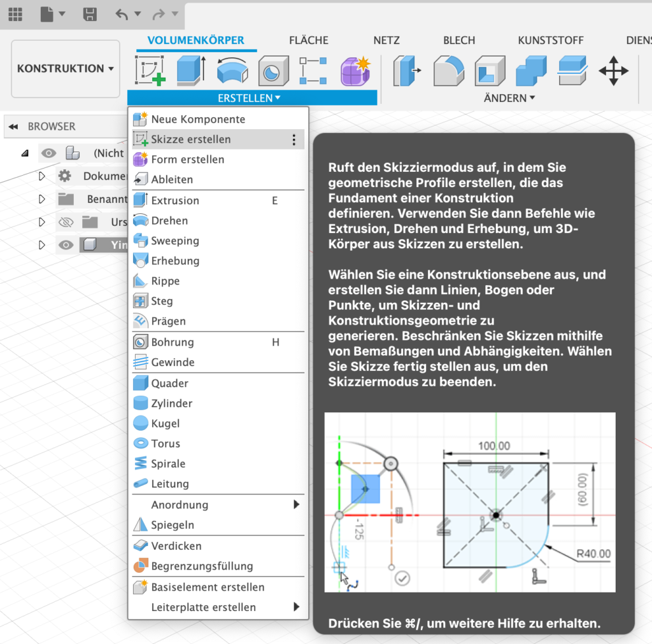Click the sketch preview image in tooltip
This screenshot has width=652, height=644.
click(x=470, y=502)
